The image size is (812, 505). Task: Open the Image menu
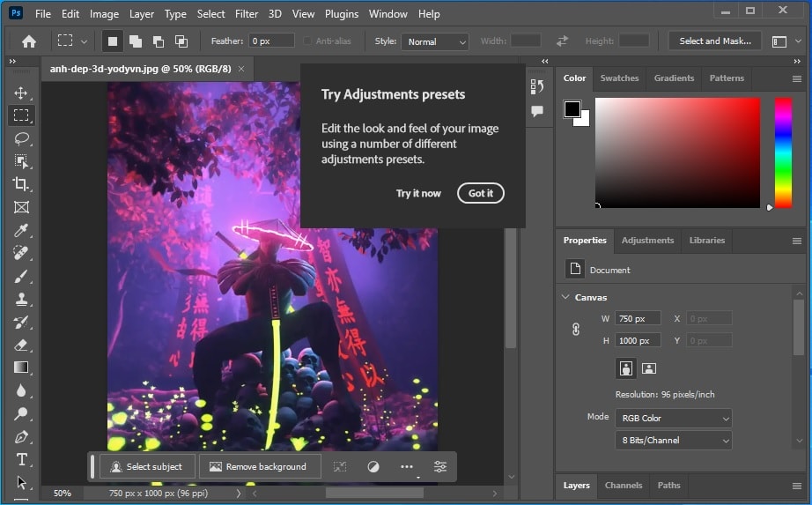104,14
